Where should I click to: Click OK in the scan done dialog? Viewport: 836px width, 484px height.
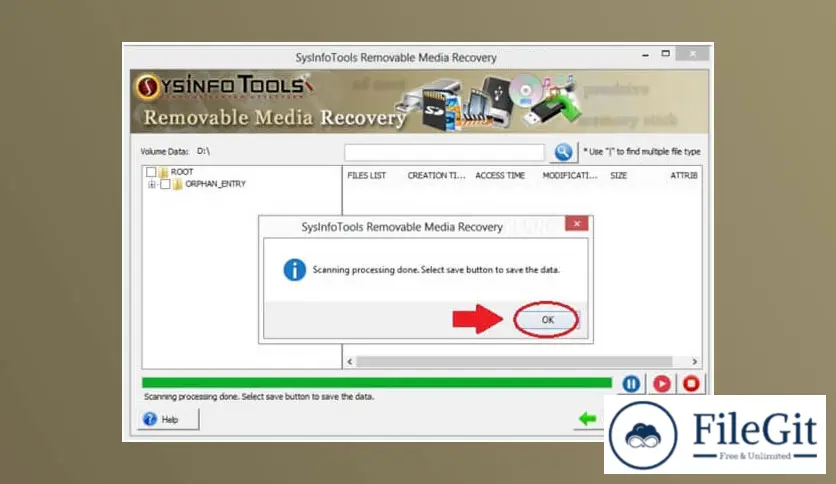[x=548, y=320]
